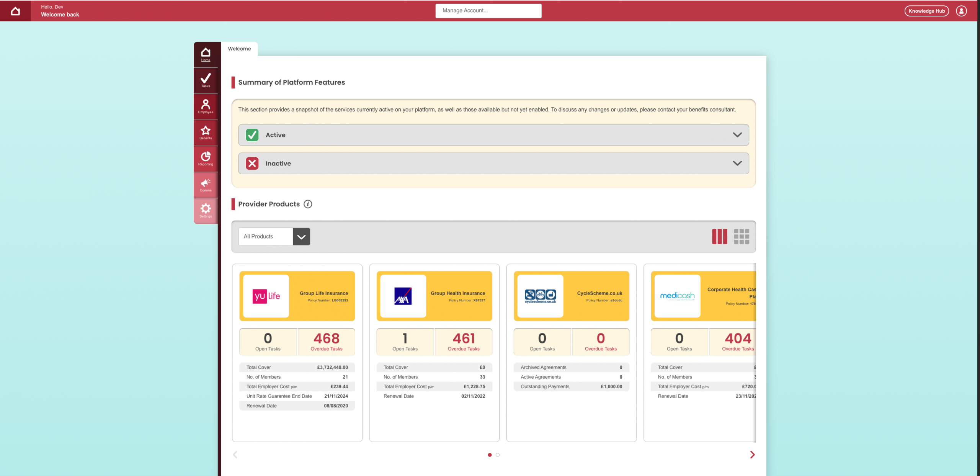Open Reporting pie chart icon
Viewport: 980px width, 476px height.
click(206, 158)
